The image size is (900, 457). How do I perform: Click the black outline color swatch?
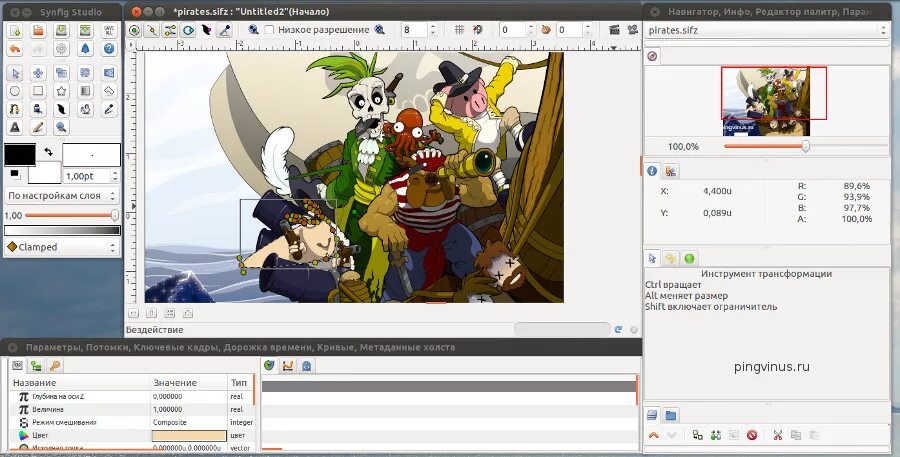pyautogui.click(x=20, y=154)
